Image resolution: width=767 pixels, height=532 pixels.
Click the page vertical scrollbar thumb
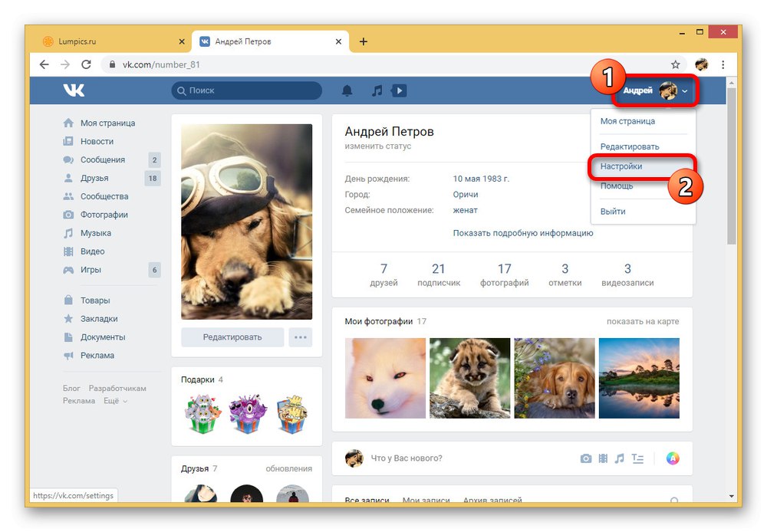tap(731, 166)
